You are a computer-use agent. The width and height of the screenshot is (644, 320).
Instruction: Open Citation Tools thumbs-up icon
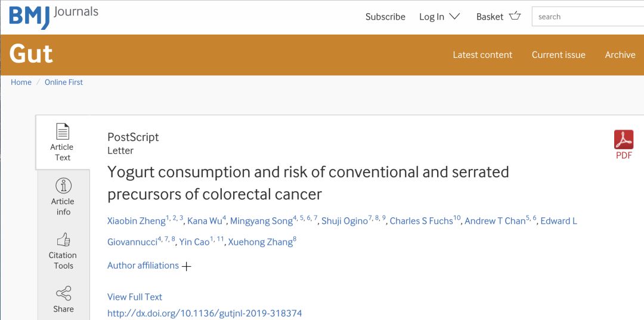point(63,239)
